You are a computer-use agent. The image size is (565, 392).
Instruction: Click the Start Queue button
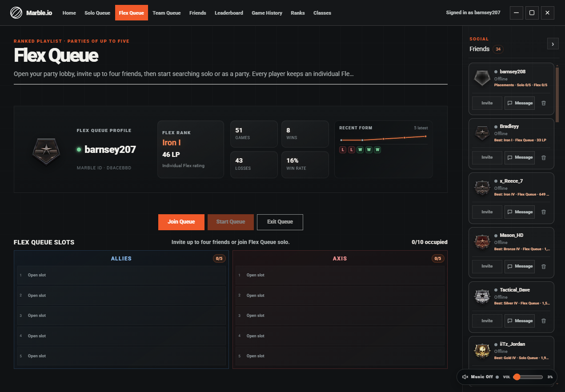click(x=231, y=222)
